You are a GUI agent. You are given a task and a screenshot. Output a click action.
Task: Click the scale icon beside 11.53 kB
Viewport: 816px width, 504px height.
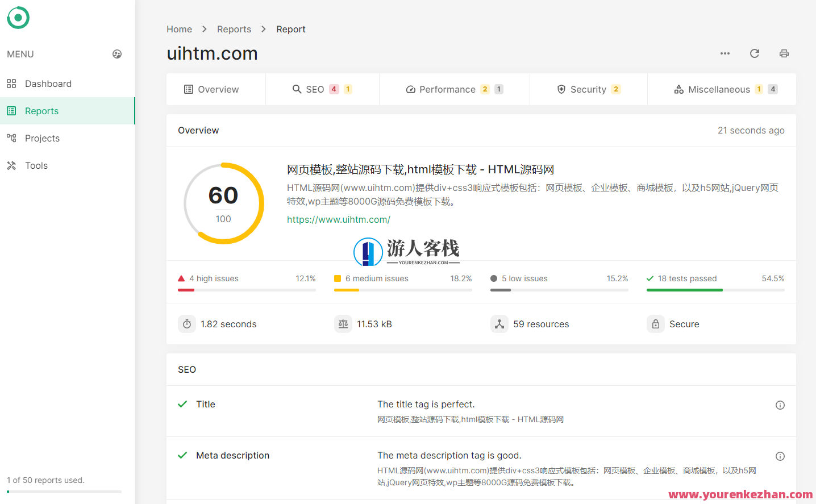343,324
